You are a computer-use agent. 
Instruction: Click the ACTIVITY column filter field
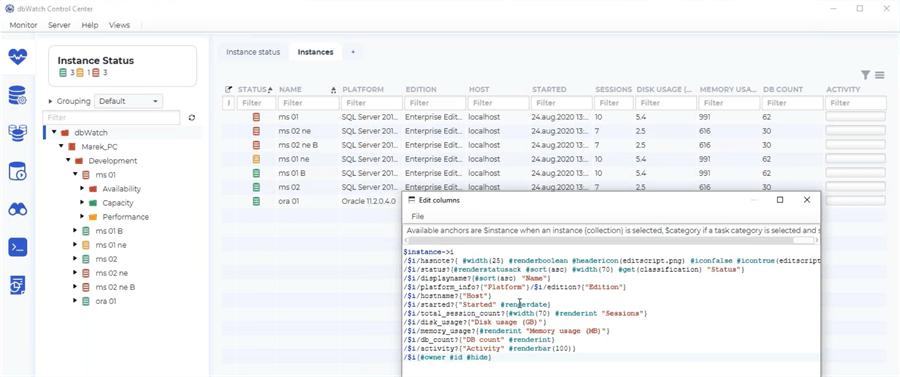[855, 103]
